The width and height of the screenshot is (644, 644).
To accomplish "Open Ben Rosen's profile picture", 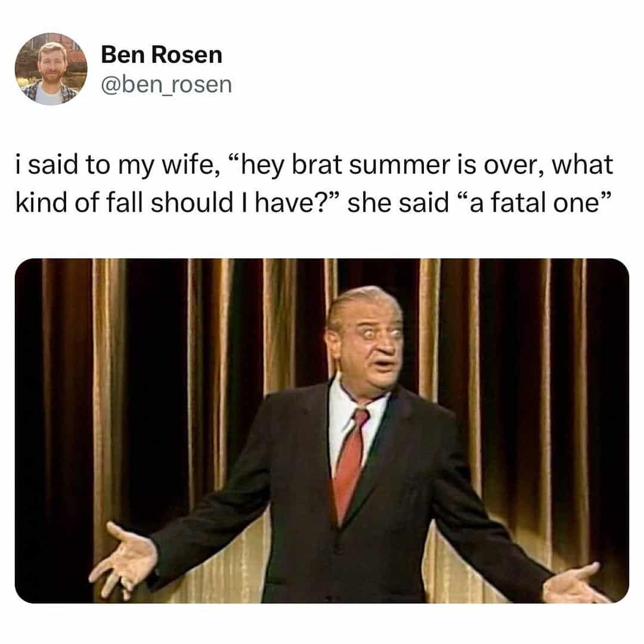I will click(51, 69).
